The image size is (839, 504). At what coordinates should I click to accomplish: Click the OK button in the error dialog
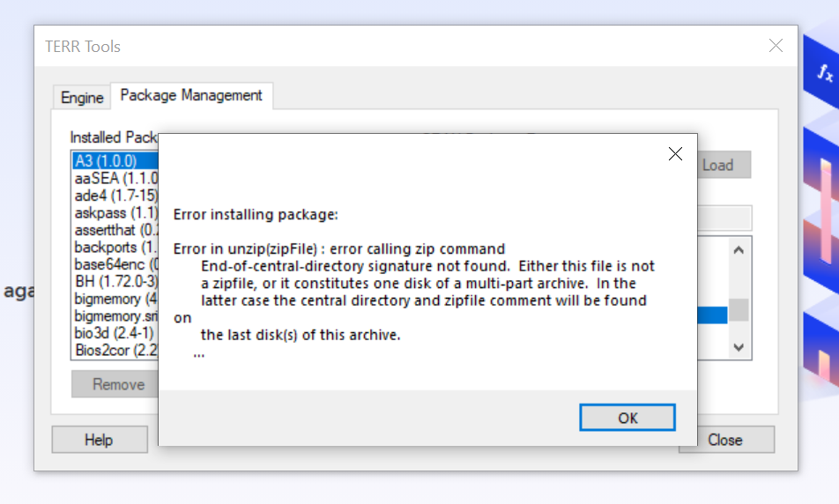point(627,418)
